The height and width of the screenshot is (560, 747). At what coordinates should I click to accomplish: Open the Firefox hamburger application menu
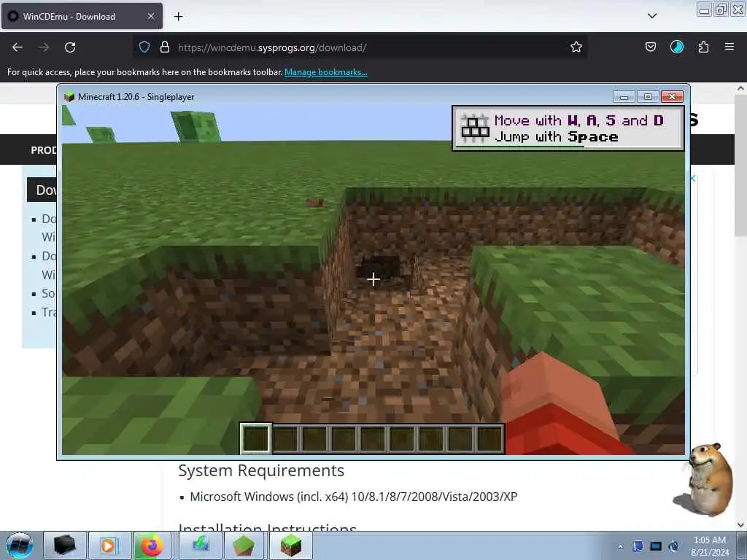point(729,47)
